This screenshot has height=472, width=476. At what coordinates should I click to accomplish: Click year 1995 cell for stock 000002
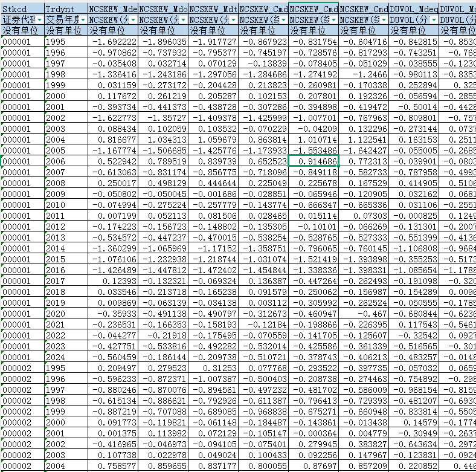click(66, 367)
